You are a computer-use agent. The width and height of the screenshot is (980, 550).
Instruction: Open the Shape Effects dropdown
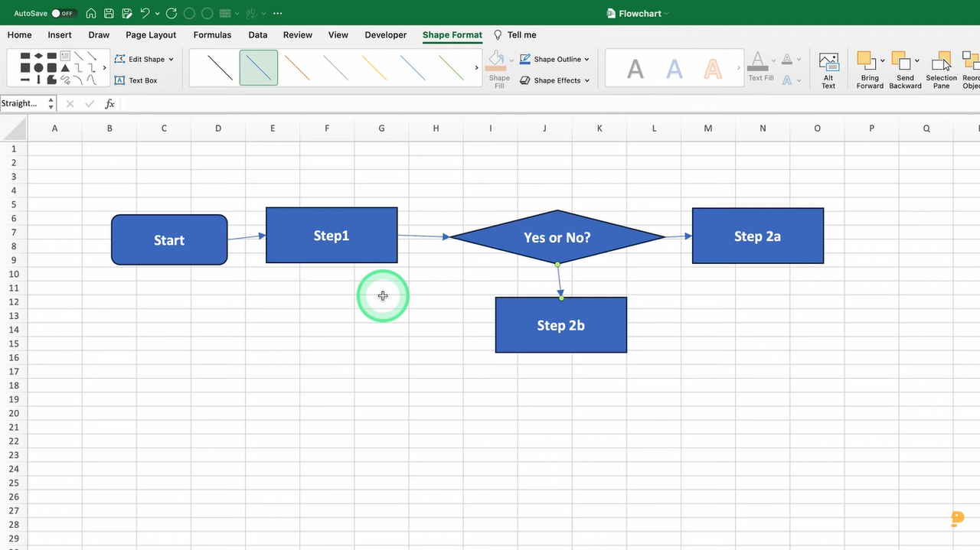click(x=555, y=80)
